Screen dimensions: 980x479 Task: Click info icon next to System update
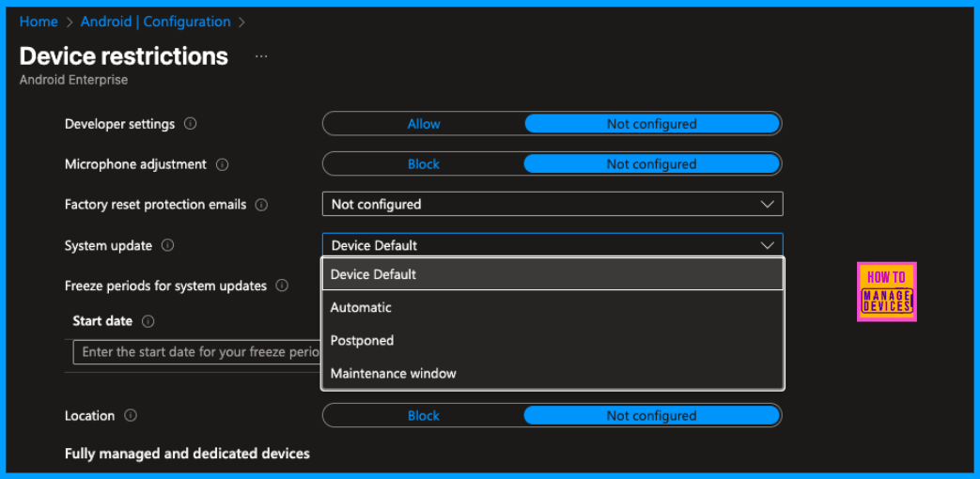click(x=167, y=245)
